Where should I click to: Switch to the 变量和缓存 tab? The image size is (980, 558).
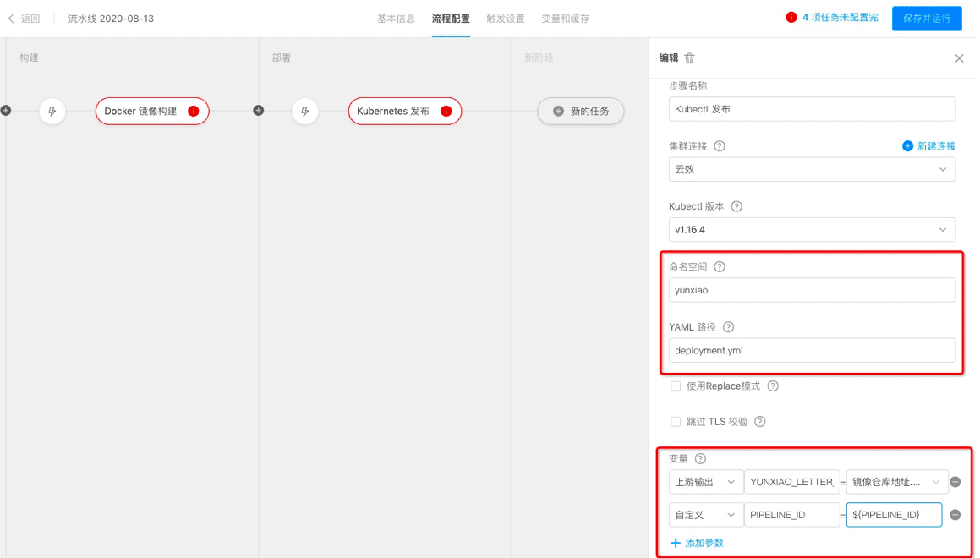(x=565, y=19)
